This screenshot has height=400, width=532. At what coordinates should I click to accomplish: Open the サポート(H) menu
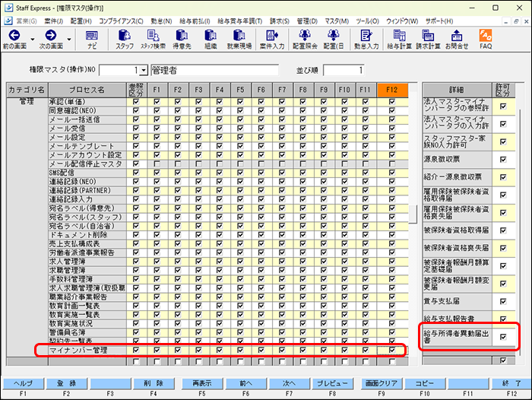pos(439,21)
